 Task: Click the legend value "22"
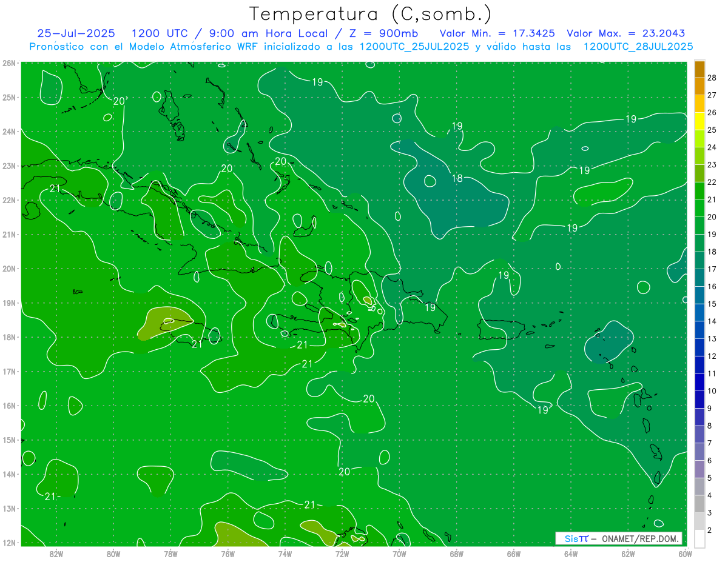(x=712, y=182)
